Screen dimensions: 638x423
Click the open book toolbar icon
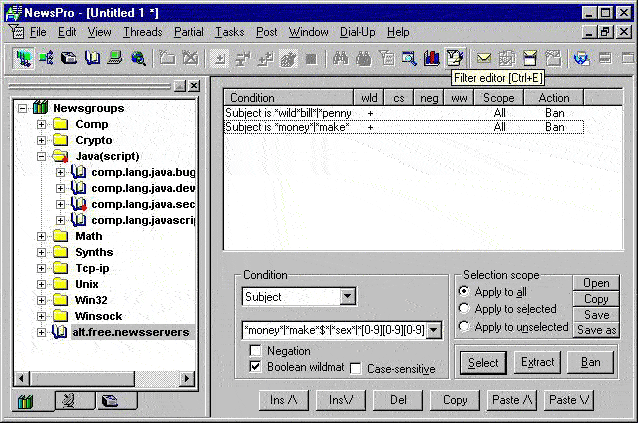click(92, 59)
